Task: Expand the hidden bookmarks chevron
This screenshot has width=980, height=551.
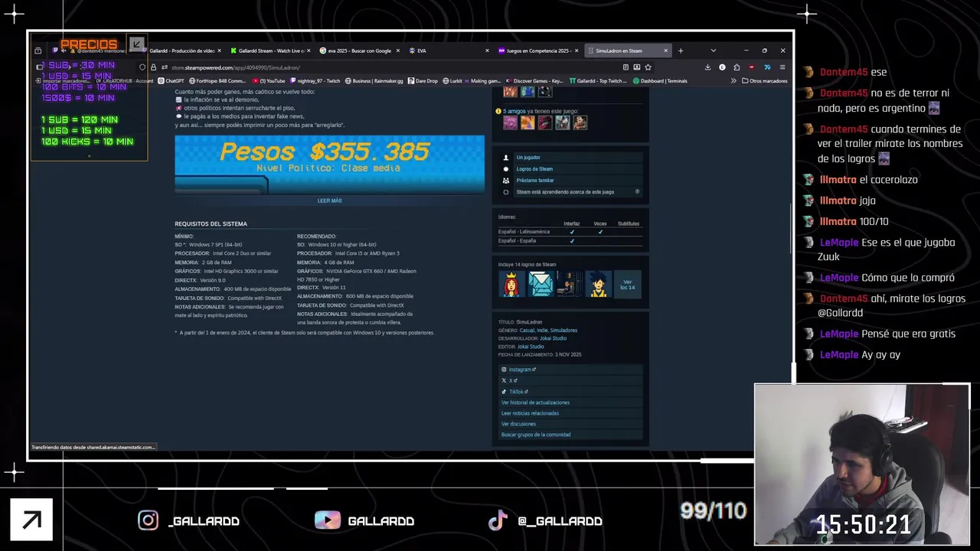Action: coord(733,80)
